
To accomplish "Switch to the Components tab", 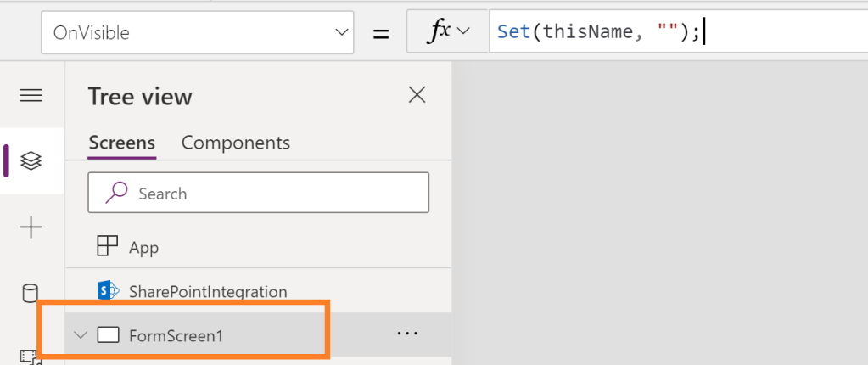I will pyautogui.click(x=236, y=143).
